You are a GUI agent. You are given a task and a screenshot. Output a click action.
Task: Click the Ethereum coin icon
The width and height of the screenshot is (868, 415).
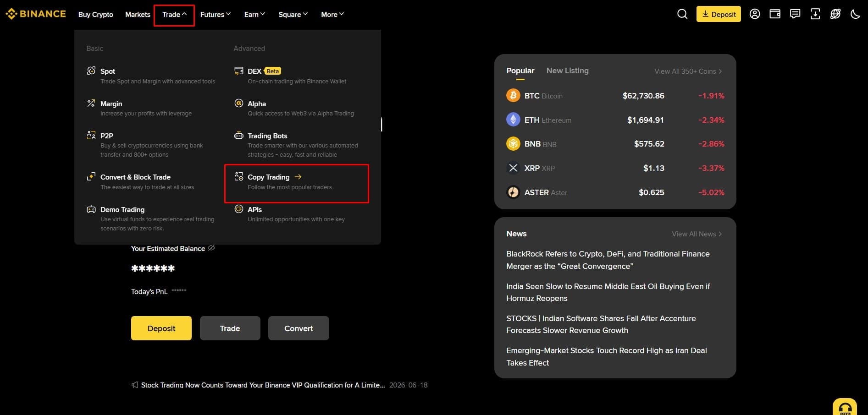513,120
